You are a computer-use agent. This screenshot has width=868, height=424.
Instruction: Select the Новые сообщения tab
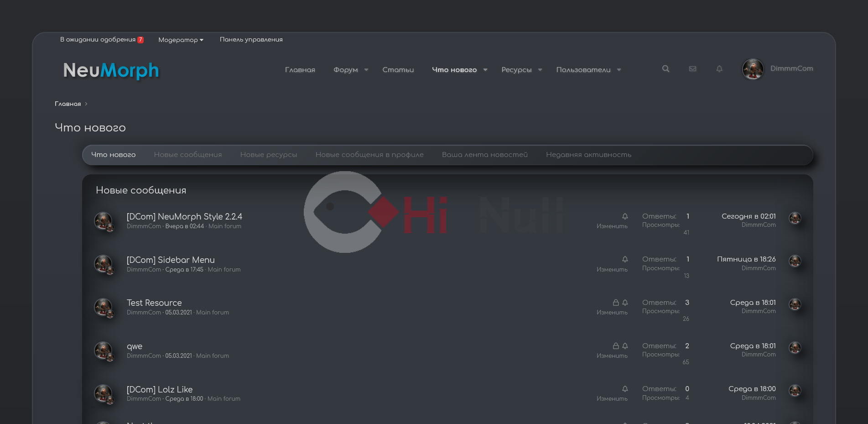click(x=188, y=155)
